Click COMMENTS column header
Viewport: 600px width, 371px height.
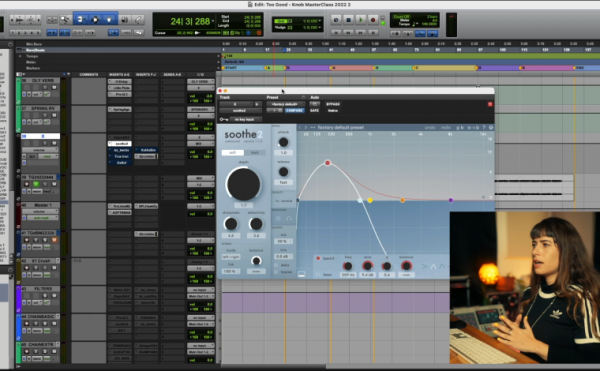pos(89,75)
